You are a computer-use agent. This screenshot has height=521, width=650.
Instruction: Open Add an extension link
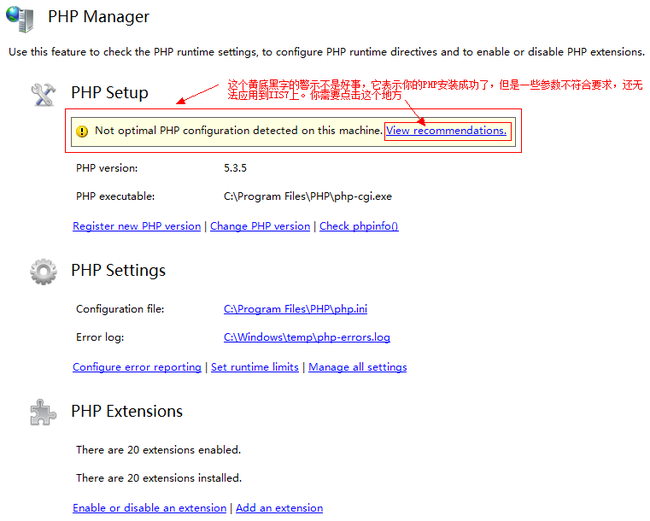(279, 508)
